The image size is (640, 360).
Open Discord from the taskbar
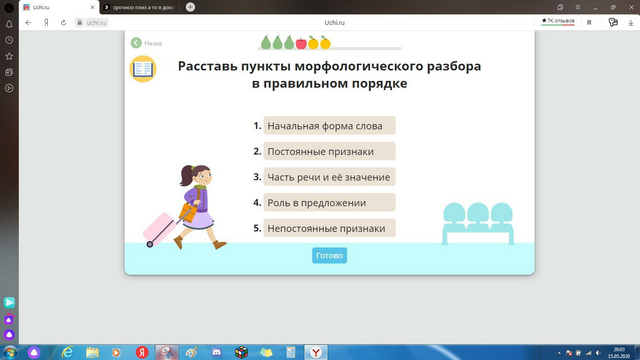click(216, 352)
